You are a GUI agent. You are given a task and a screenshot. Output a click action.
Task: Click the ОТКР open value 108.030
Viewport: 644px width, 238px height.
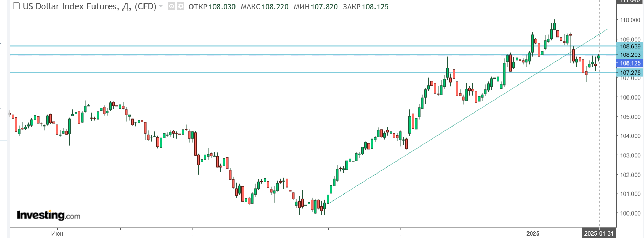click(x=222, y=7)
